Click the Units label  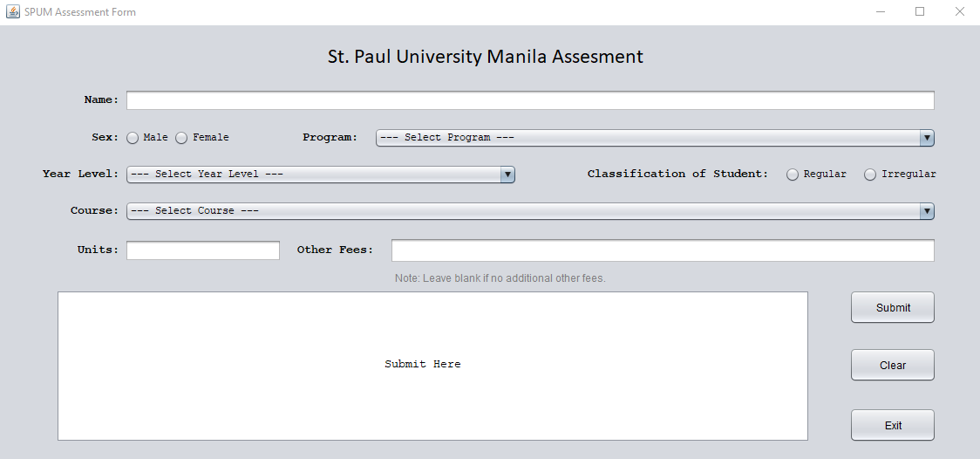98,250
